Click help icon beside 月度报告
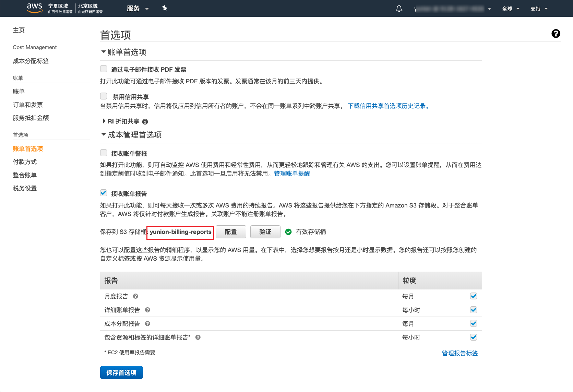 coord(135,296)
